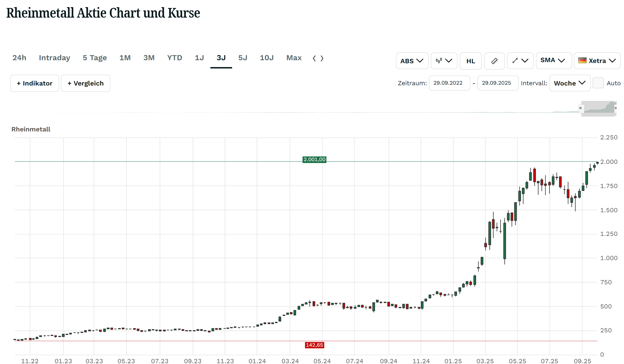
Task: Click the 01.24 x-axis date label
Action: (257, 361)
